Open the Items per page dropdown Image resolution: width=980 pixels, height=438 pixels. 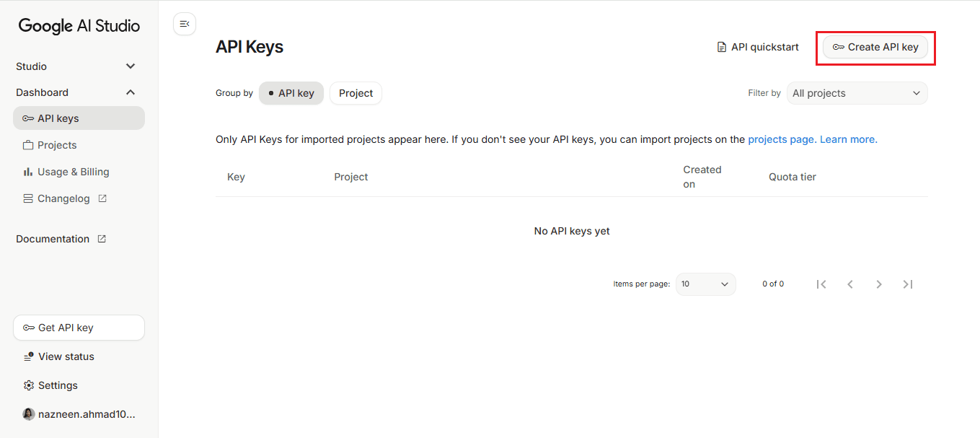click(x=706, y=284)
